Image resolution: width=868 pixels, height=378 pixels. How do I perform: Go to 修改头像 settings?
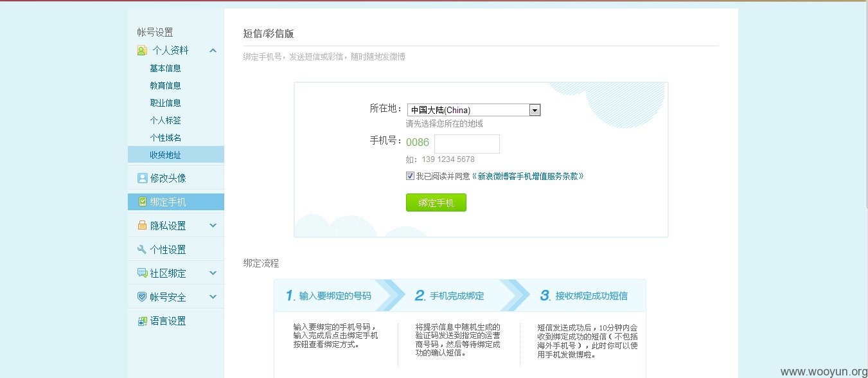(168, 178)
